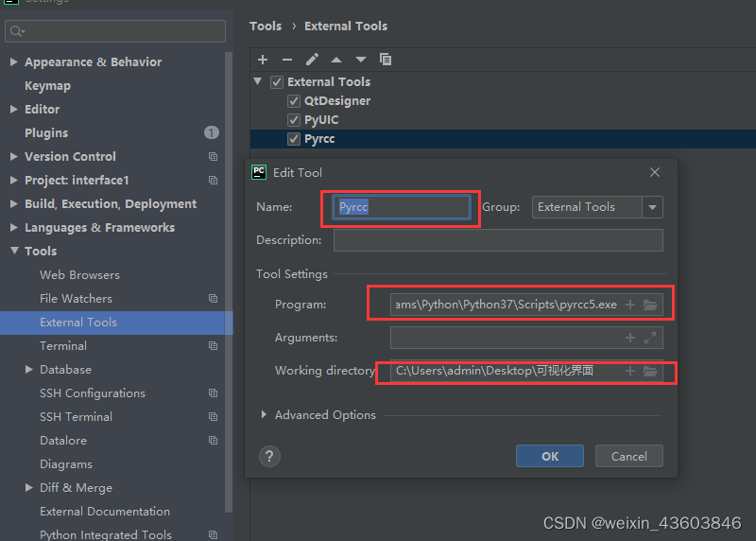Open the Plugins settings page
Screen dimensions: 756x541
pos(46,132)
